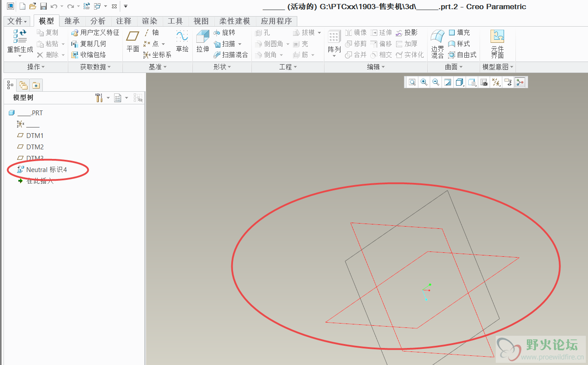Open the Folder Browser navigator tab
Image resolution: width=588 pixels, height=365 pixels.
pyautogui.click(x=23, y=85)
